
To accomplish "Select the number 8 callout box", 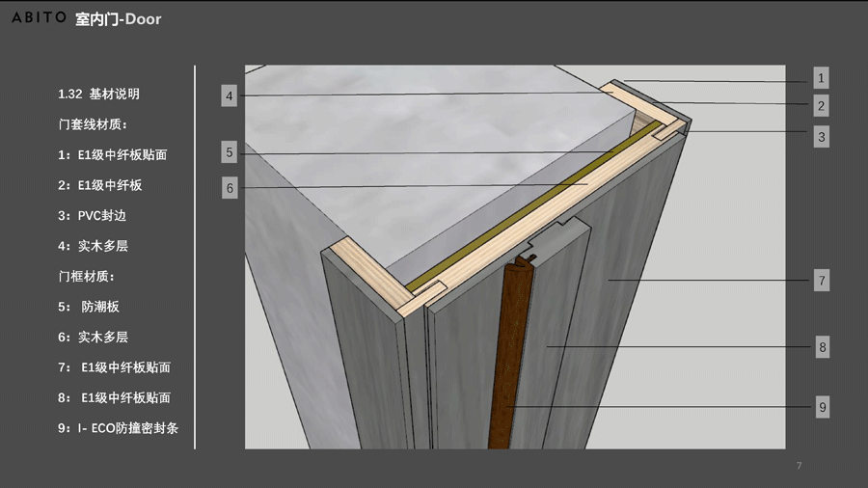I will 822,347.
